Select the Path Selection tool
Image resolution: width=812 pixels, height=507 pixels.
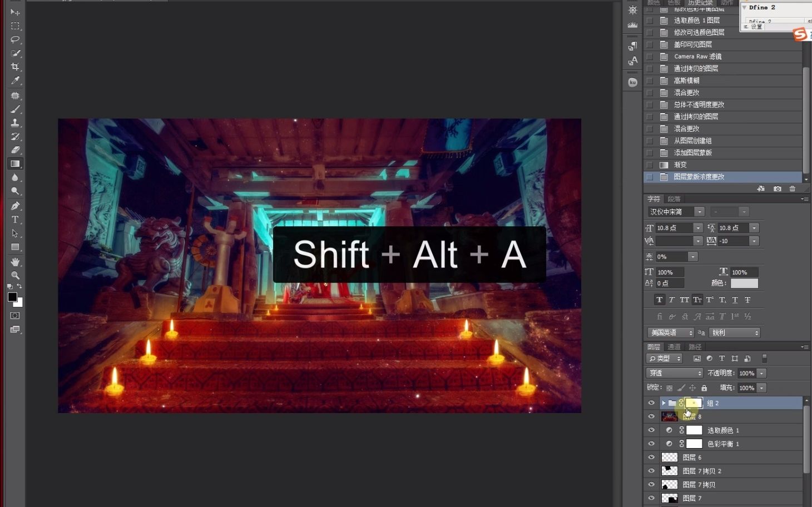[x=15, y=233]
